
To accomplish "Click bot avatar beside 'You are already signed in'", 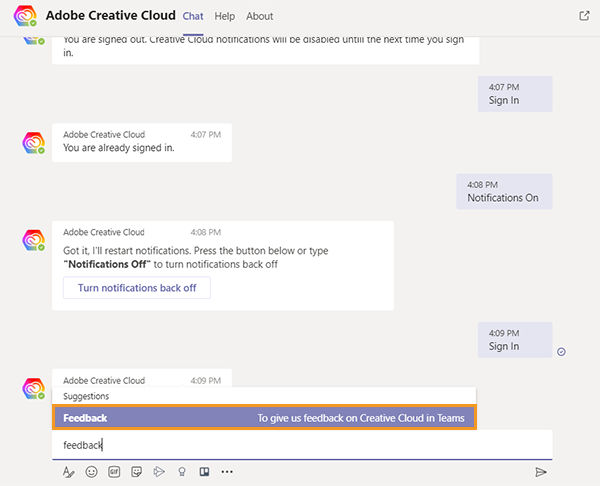I will [x=34, y=143].
